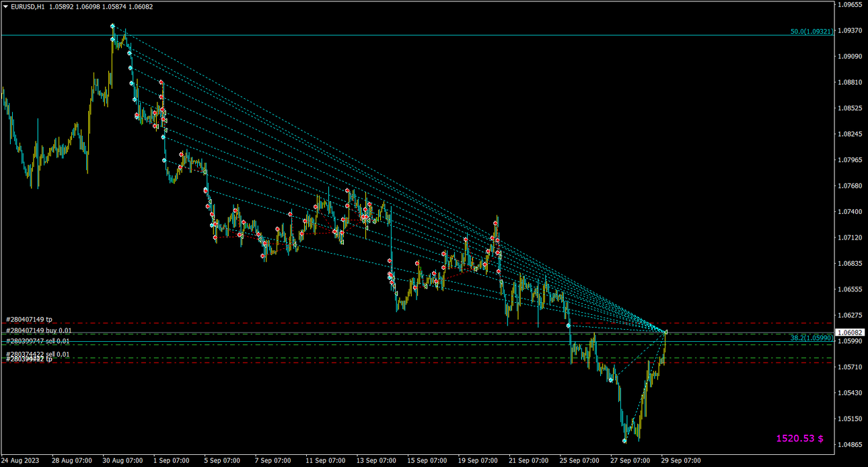
Task: Click price scale value 1.06835
Action: (x=851, y=263)
